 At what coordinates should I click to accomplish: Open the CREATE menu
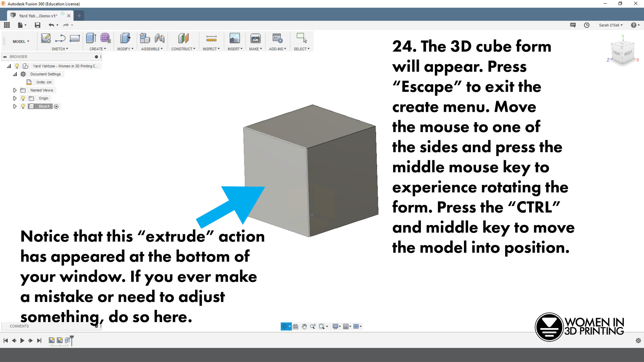(98, 49)
